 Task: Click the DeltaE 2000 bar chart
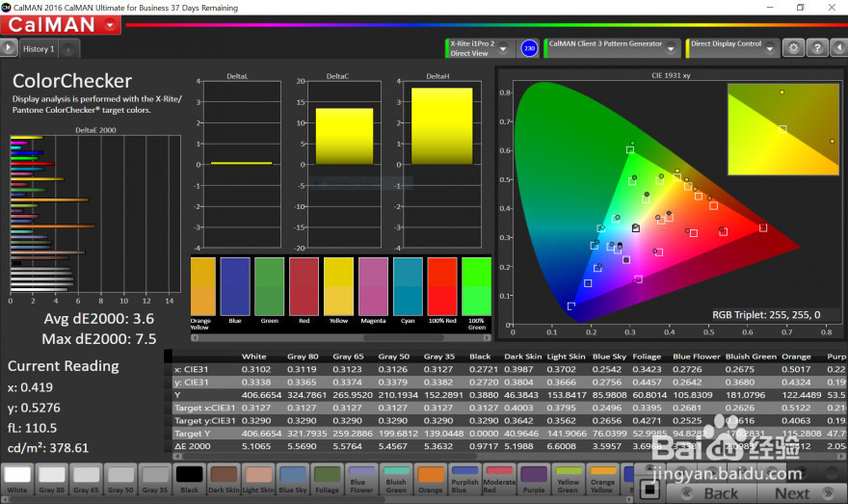coord(95,214)
